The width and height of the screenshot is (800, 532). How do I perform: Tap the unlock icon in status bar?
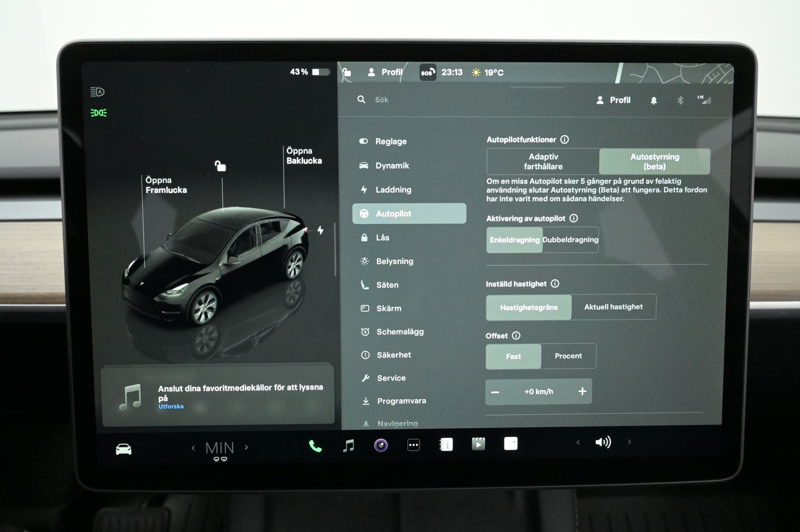point(346,72)
